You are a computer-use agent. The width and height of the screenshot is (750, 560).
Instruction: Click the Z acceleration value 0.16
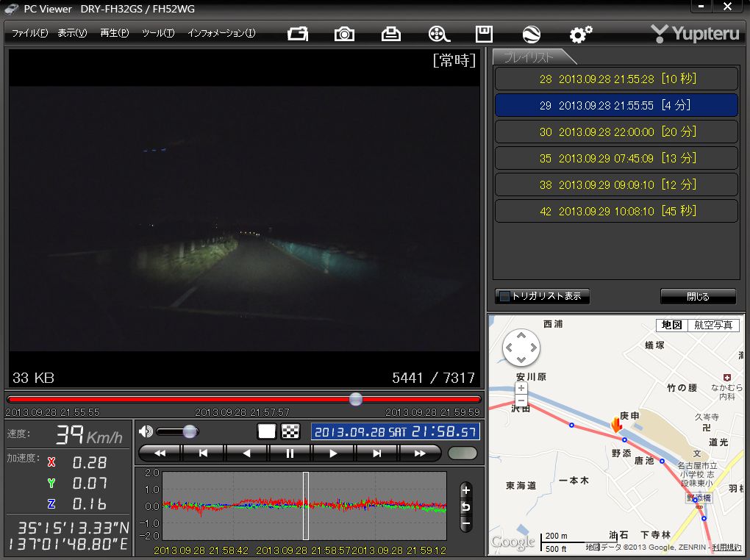coord(90,503)
